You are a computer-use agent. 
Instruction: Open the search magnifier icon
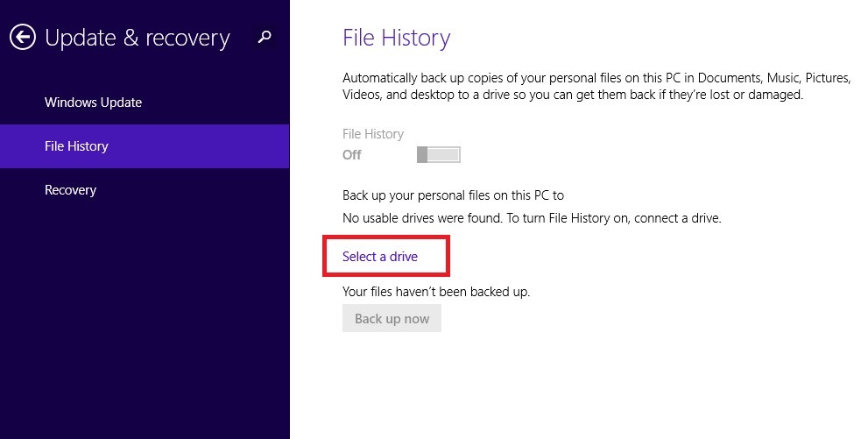[265, 37]
